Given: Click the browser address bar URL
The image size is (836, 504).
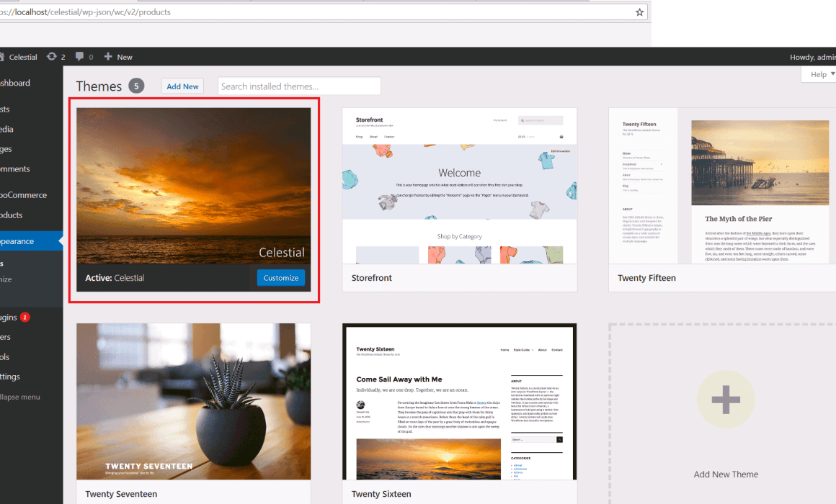Looking at the screenshot, I should coord(85,12).
